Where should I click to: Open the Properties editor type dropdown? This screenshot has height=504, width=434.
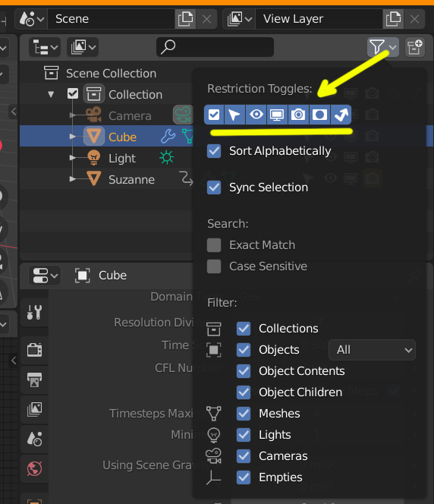coord(45,276)
